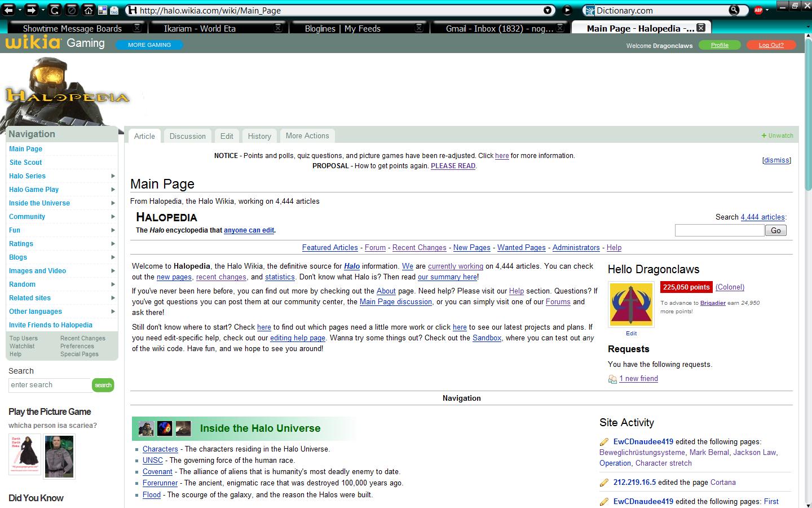Click the Adblock Plus ABP icon
Screen dimensions: 812x508
[x=758, y=10]
